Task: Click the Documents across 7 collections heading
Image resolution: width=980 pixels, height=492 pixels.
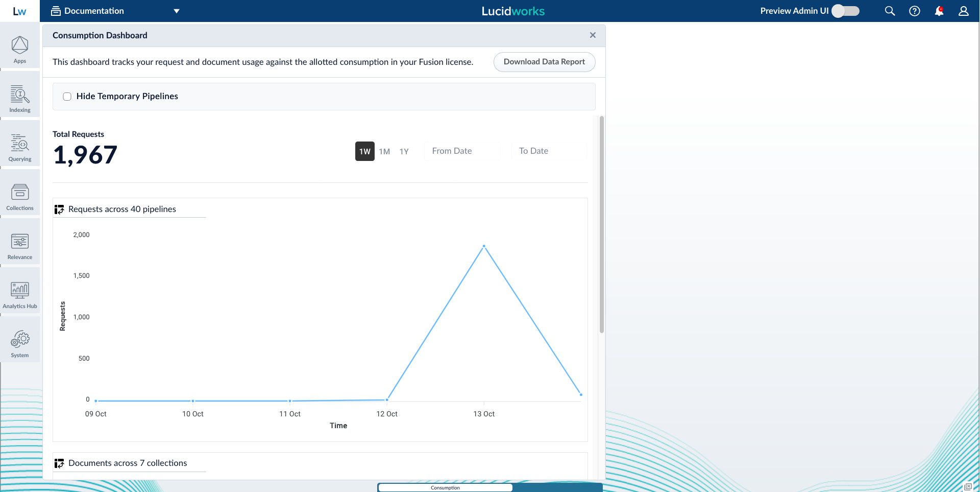Action: [128, 463]
